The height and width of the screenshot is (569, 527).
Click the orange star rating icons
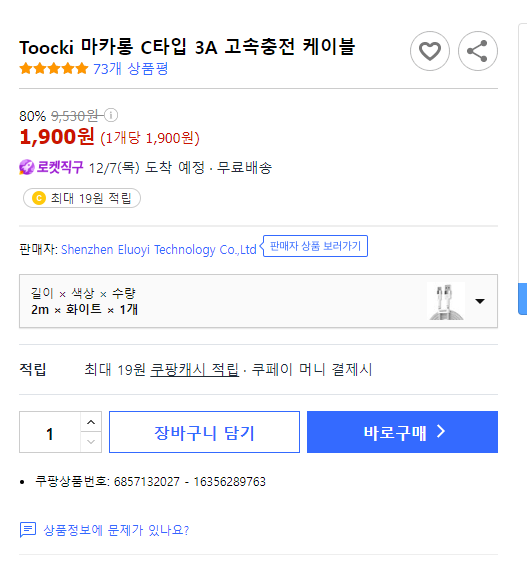pos(54,68)
